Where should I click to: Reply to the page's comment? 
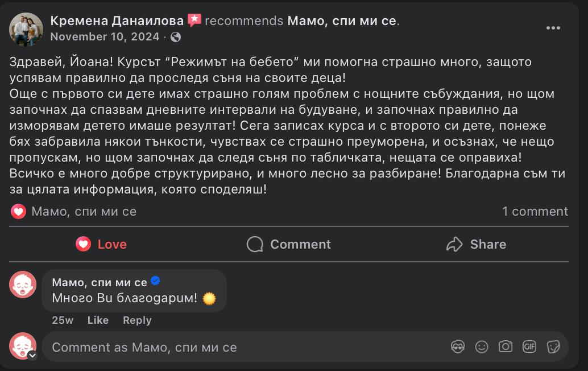click(137, 320)
